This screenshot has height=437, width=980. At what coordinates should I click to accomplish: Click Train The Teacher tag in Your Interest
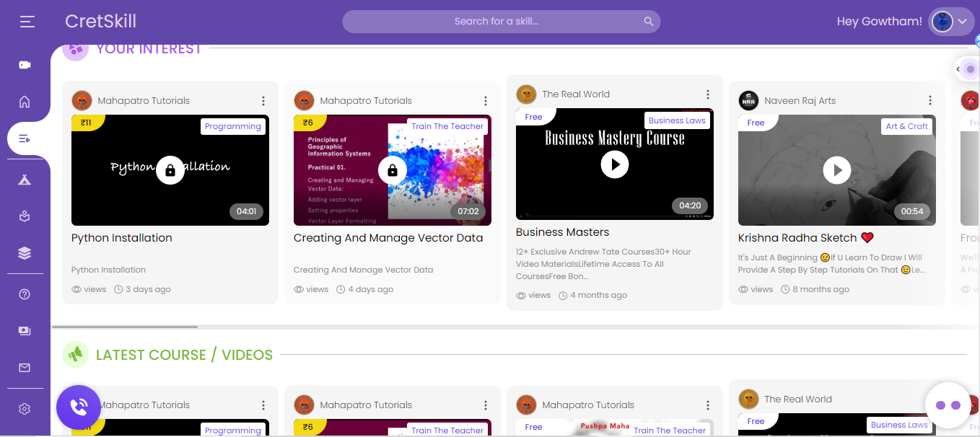pyautogui.click(x=447, y=126)
